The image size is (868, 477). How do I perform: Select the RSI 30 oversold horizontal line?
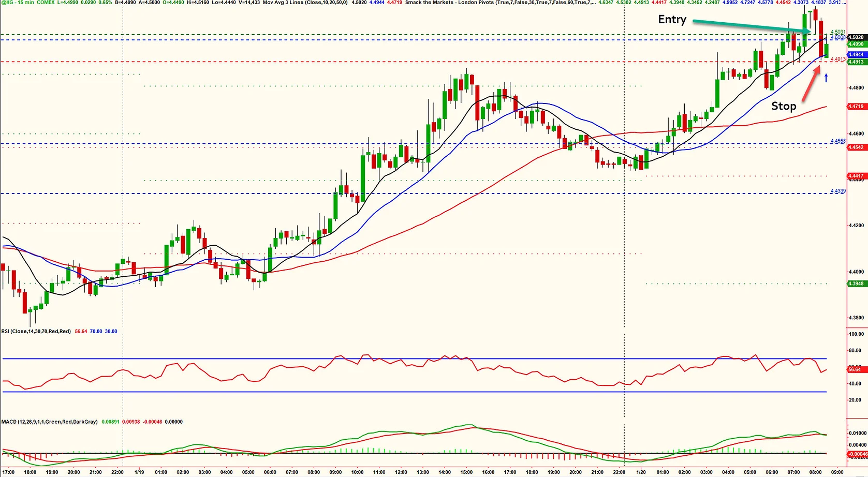(x=414, y=392)
